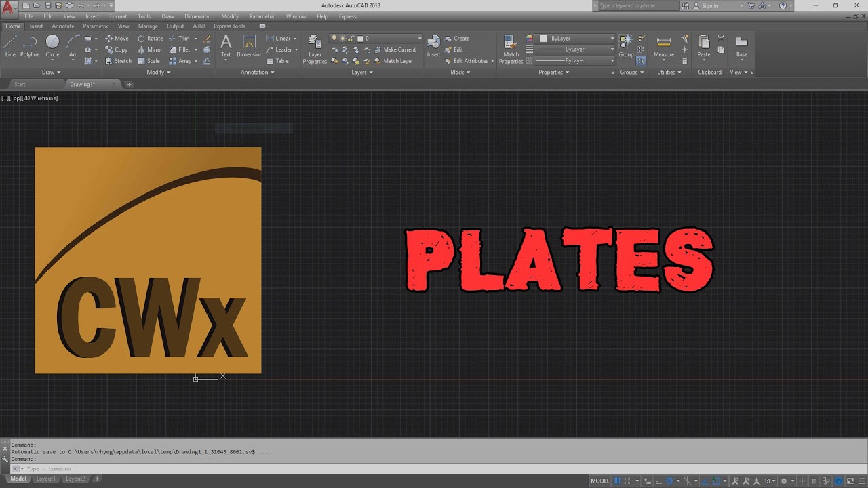Viewport: 868px width, 488px height.
Task: Select the Arc tool
Action: [73, 46]
